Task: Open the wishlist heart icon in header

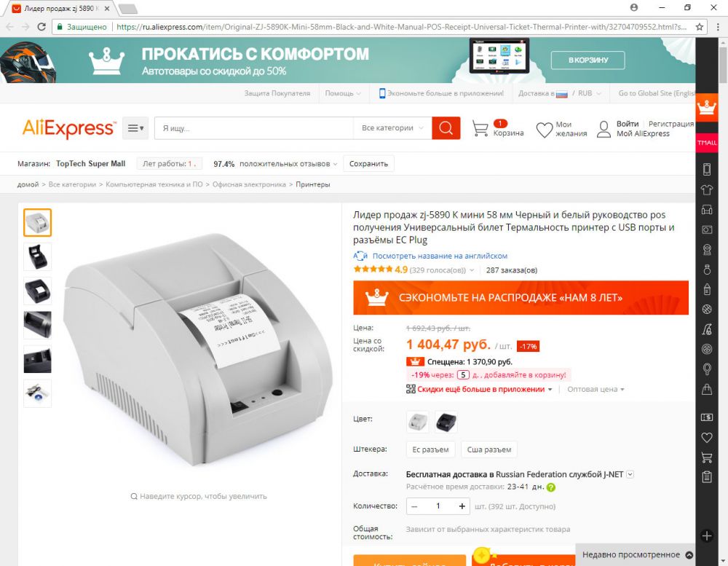Action: [544, 129]
